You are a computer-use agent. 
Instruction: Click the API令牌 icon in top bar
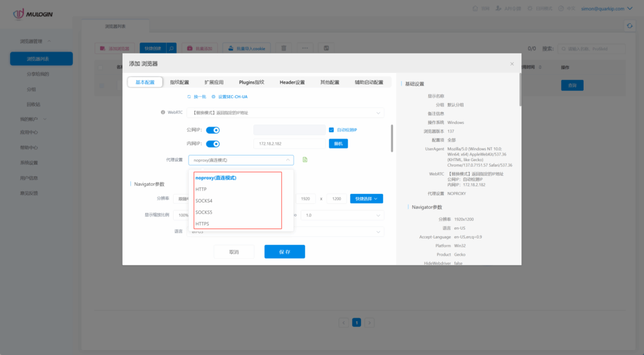click(x=498, y=8)
